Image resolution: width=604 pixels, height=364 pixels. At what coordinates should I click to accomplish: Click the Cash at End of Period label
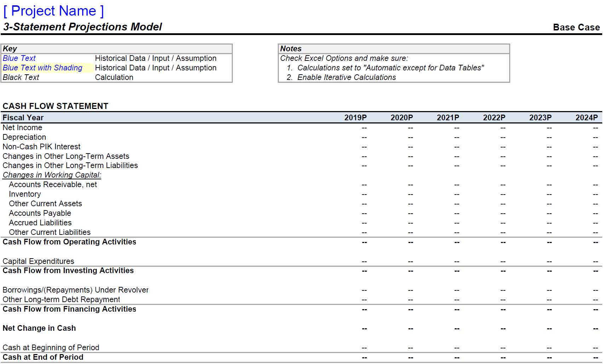click(x=43, y=357)
